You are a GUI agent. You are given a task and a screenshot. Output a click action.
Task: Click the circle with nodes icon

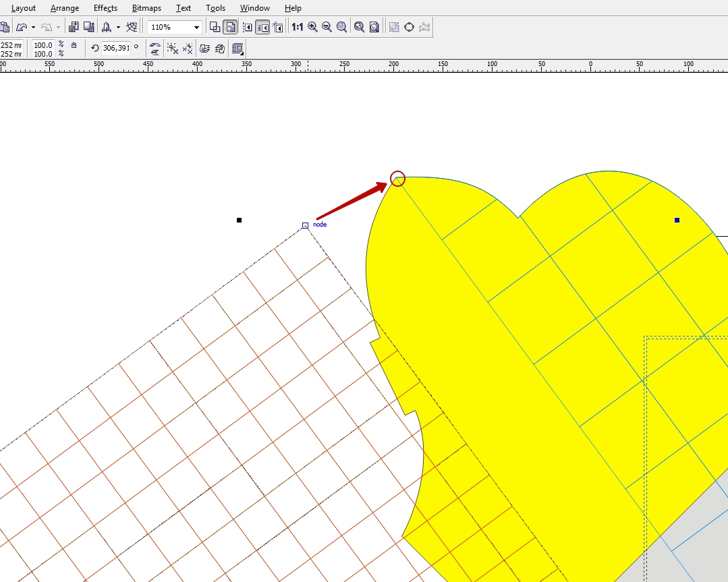409,27
